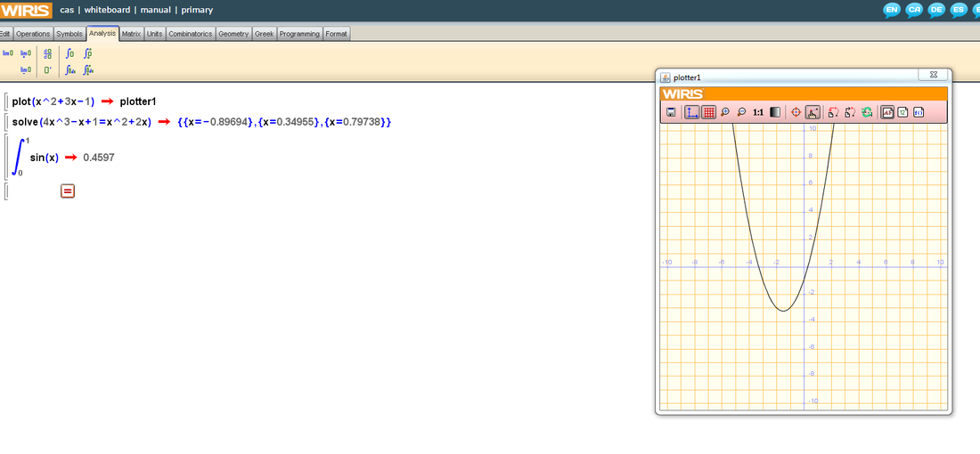
Task: Open the manual link in header
Action: click(x=155, y=10)
